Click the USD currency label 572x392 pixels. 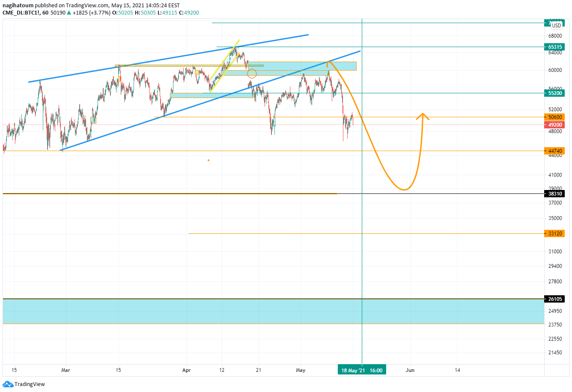557,26
